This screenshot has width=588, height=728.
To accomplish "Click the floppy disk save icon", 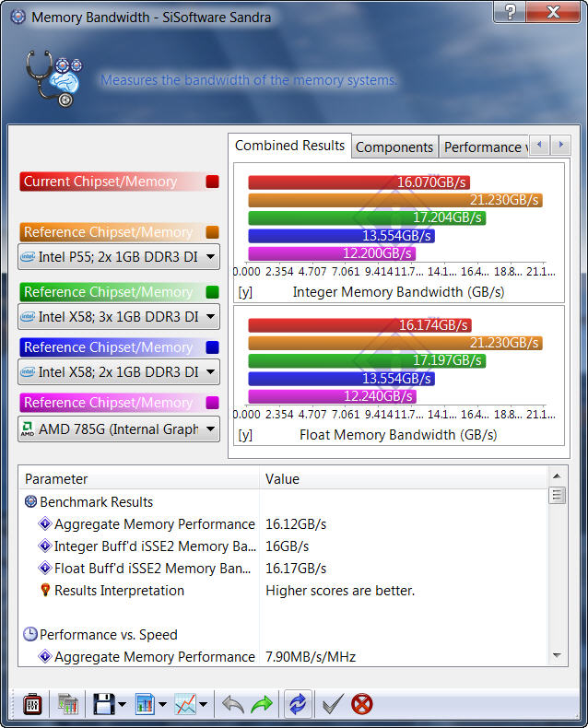I will (x=104, y=704).
